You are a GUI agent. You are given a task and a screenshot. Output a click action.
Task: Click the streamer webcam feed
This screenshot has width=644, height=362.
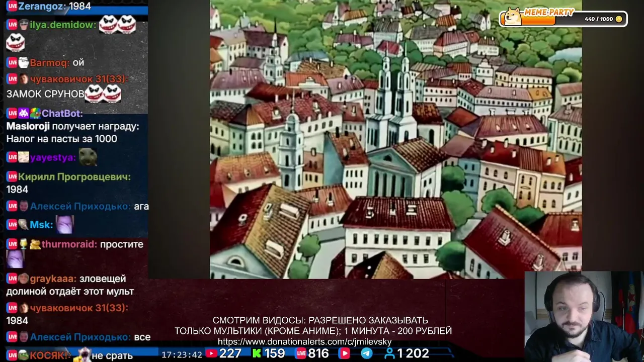coord(584,317)
